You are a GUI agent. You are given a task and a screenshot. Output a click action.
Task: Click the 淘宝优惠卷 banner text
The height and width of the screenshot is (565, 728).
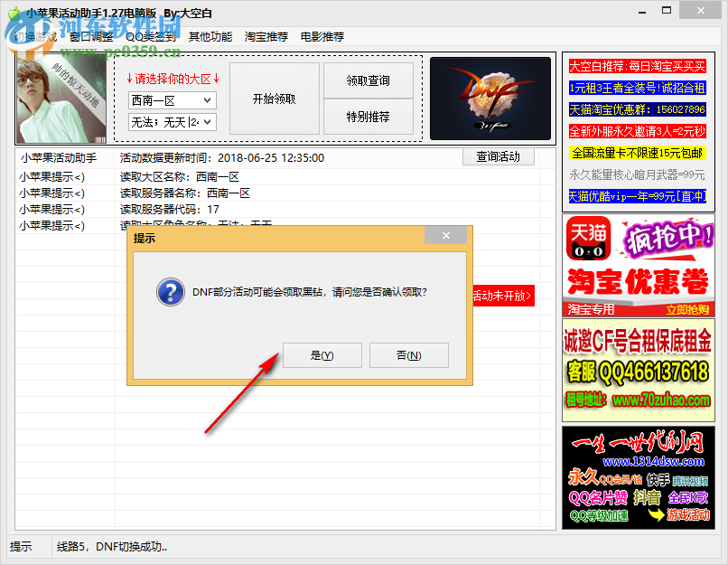tap(639, 281)
